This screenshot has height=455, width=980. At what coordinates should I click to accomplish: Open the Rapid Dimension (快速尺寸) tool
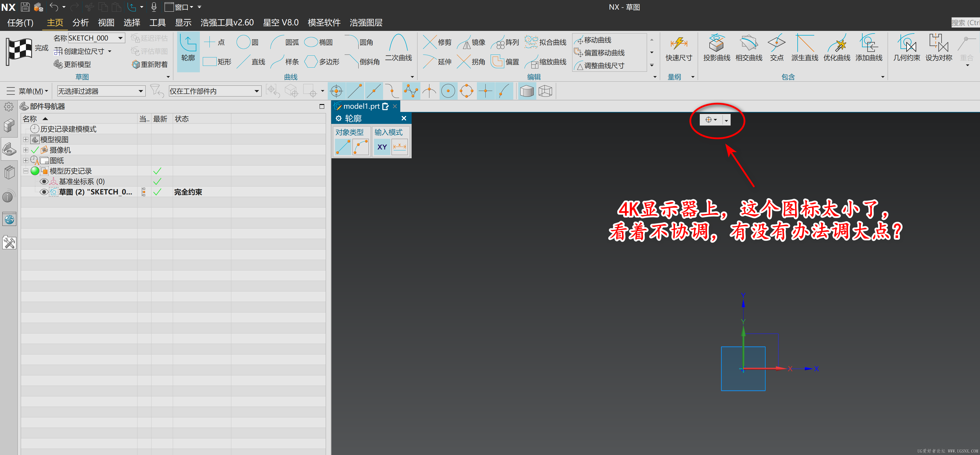coord(678,48)
